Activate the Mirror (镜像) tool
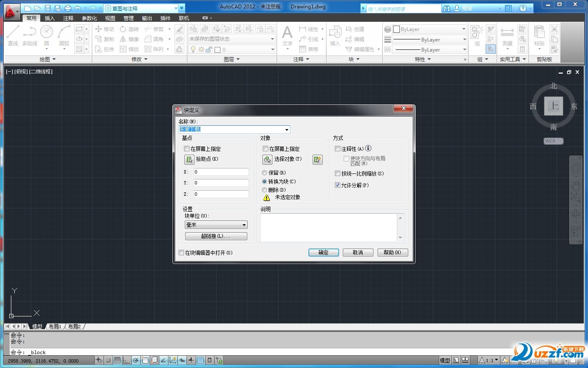The width and height of the screenshot is (588, 368). tap(129, 39)
